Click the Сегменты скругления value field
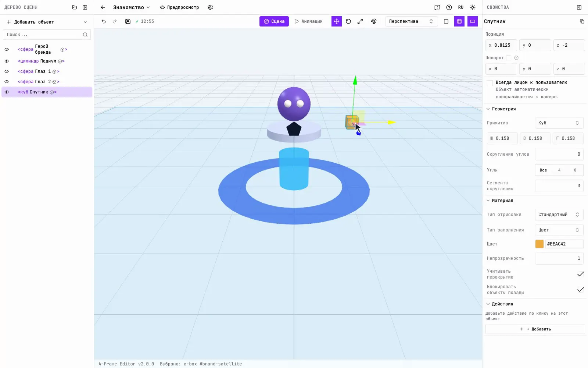The height and width of the screenshot is (368, 588). (559, 186)
